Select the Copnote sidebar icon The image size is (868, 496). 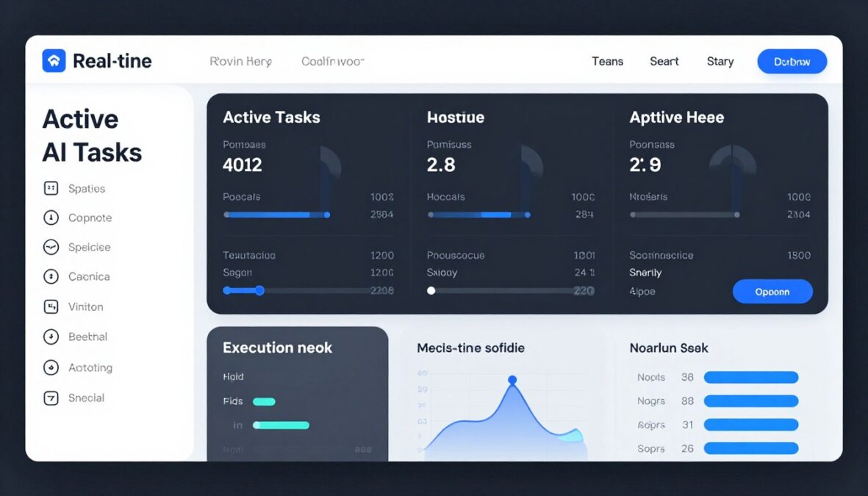click(51, 218)
